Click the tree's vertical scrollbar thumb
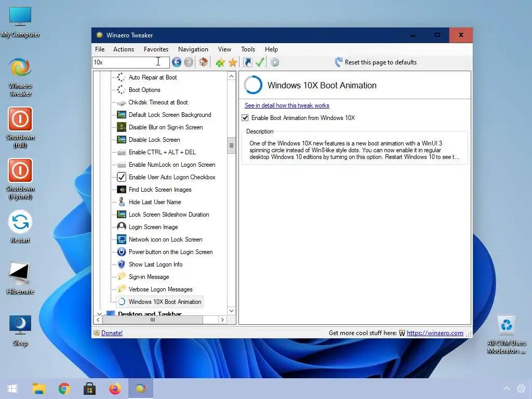Image resolution: width=532 pixels, height=399 pixels. pos(231,145)
